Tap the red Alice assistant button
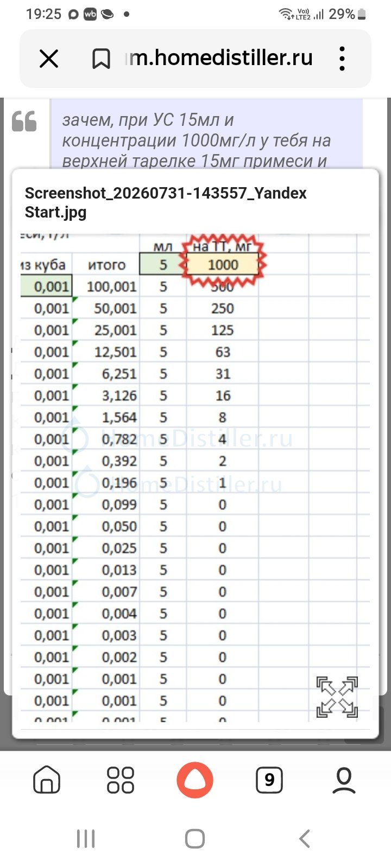391x868 pixels. click(x=195, y=780)
